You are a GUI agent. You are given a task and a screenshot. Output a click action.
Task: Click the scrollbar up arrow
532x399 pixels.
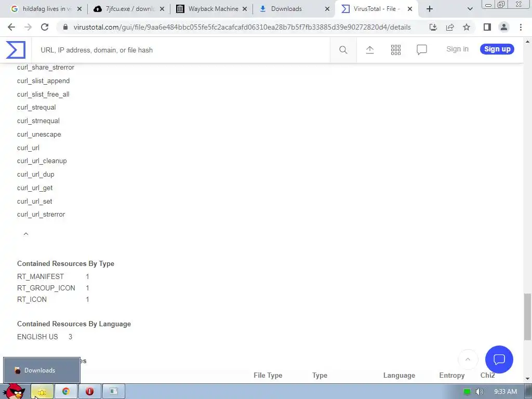[x=527, y=42]
